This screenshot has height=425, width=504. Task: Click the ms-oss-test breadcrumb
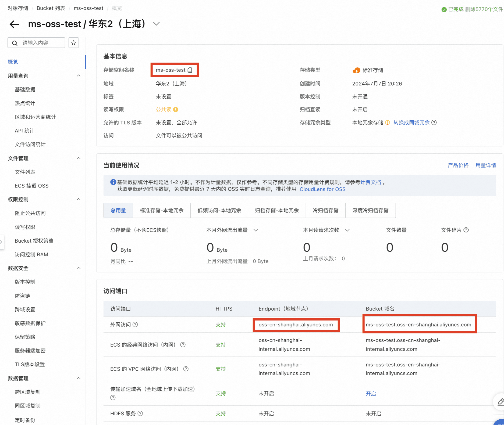(88, 8)
